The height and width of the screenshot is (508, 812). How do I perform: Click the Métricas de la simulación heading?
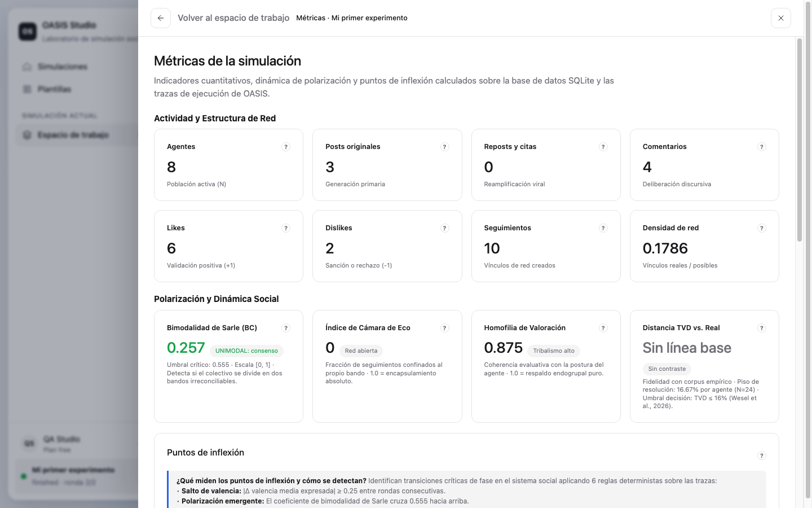click(227, 61)
